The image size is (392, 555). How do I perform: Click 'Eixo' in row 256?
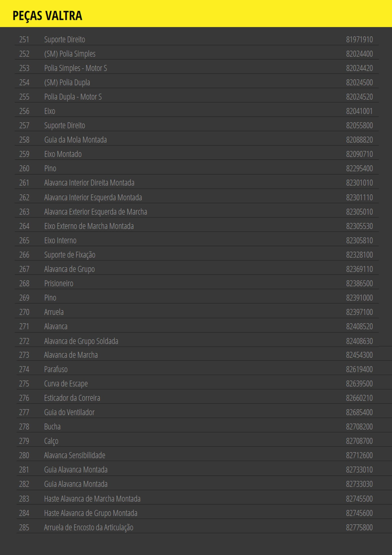(50, 111)
